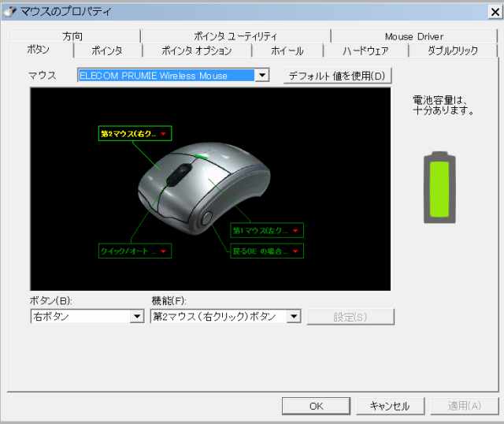504x424 pixels.
Task: Switch to the ハードウェア tab
Action: [365, 50]
